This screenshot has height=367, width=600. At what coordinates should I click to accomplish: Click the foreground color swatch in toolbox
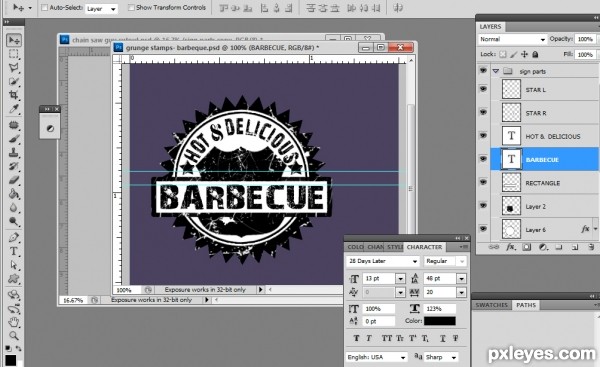(11, 360)
